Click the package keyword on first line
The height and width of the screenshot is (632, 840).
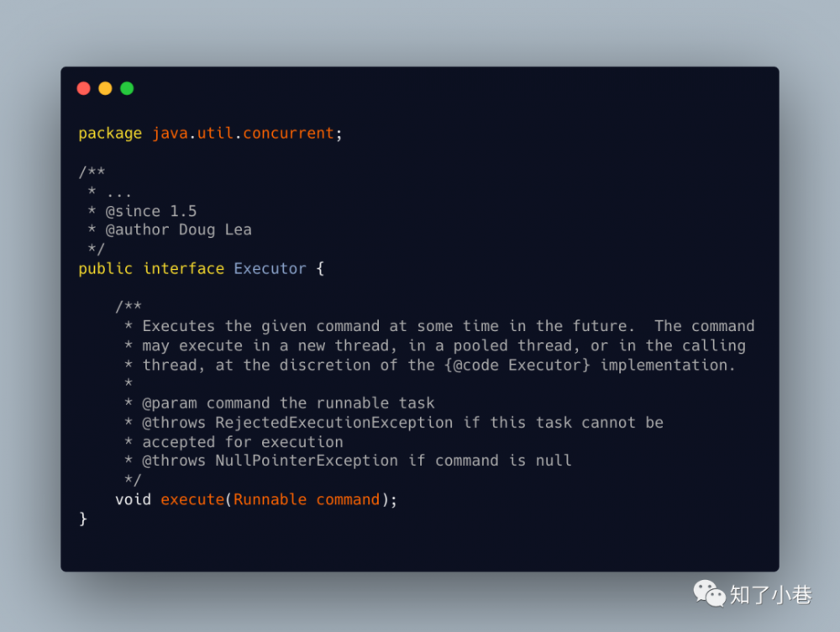coord(110,134)
